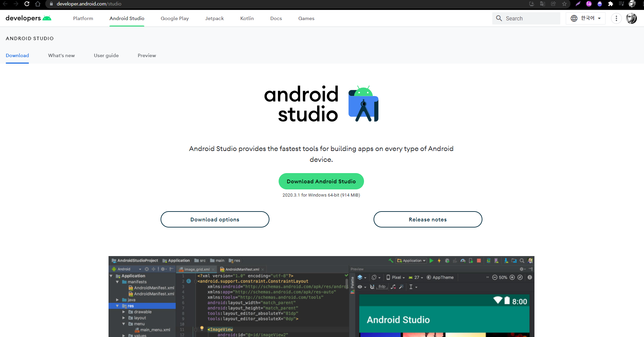Open the browser home icon

(x=38, y=4)
